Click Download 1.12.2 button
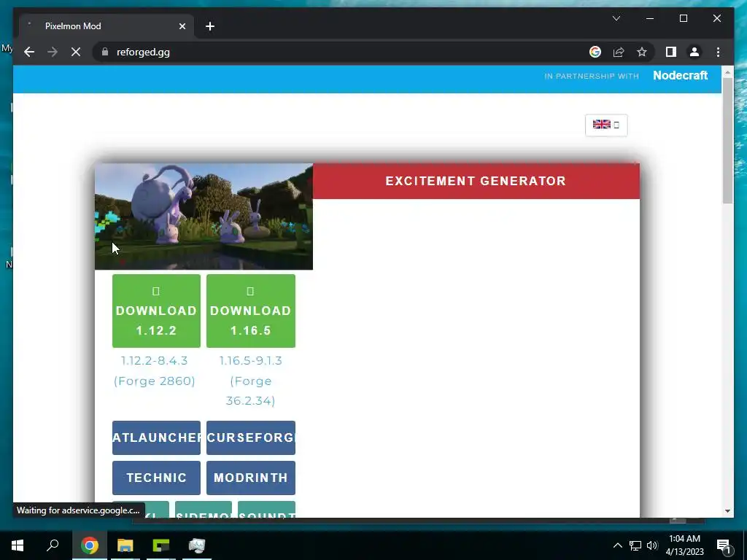Image resolution: width=747 pixels, height=560 pixels. pyautogui.click(x=156, y=311)
